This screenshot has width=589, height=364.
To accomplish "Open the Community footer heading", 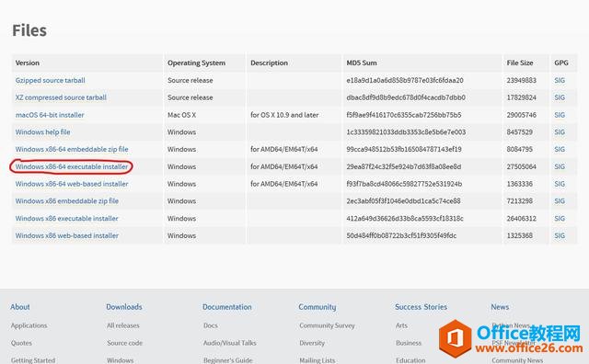I will 317,307.
